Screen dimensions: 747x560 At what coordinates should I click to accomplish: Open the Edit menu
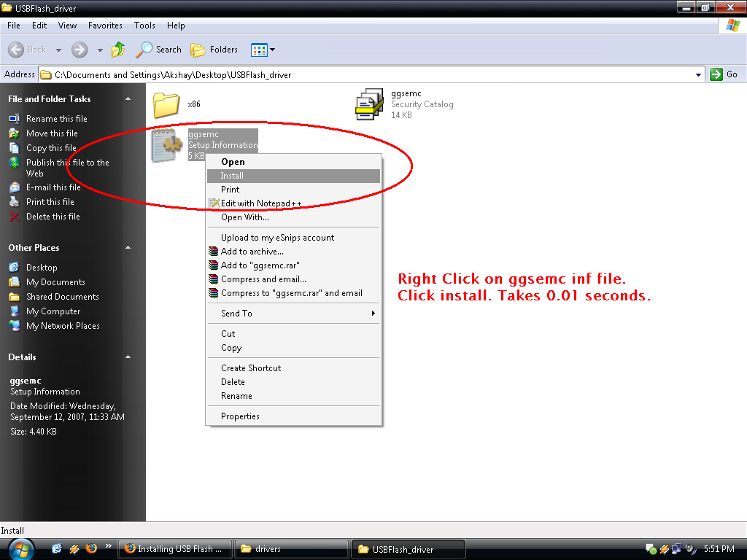click(39, 26)
